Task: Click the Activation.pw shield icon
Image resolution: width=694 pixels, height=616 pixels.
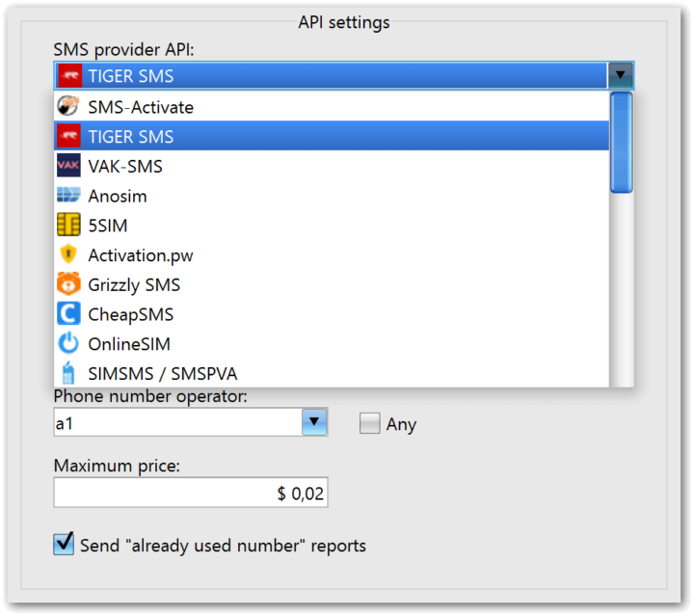Action: (x=68, y=254)
